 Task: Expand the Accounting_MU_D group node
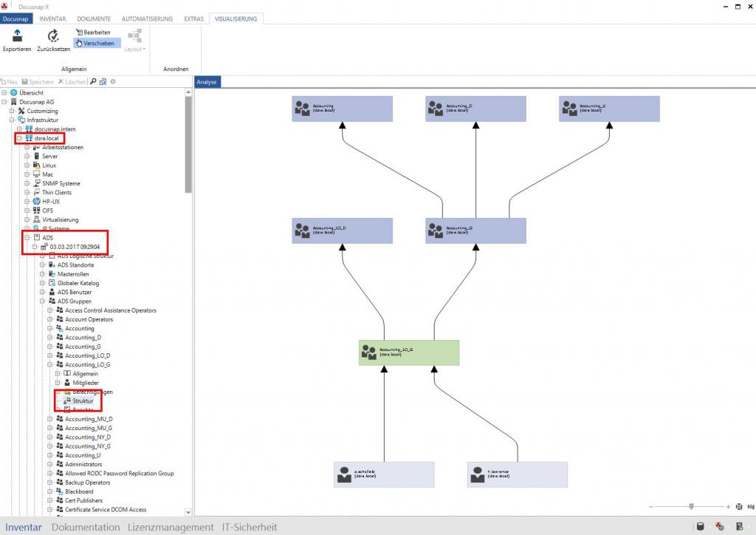pos(50,419)
